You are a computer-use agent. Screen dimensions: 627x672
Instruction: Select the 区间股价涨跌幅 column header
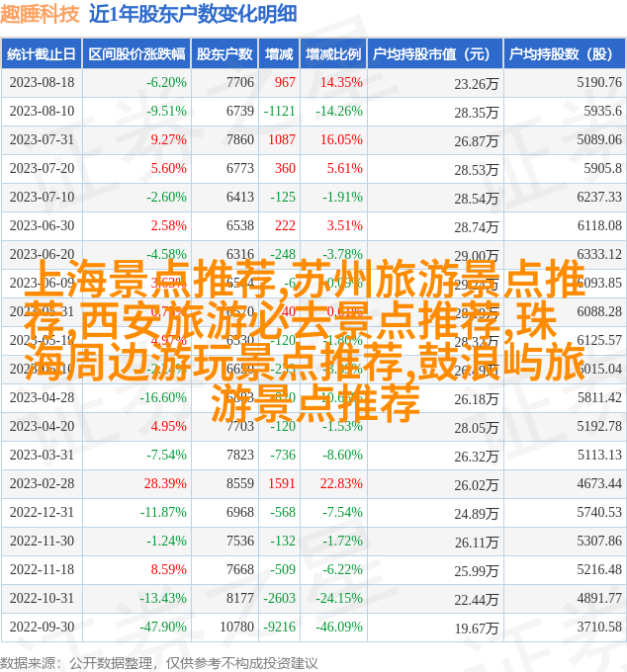[x=136, y=54]
